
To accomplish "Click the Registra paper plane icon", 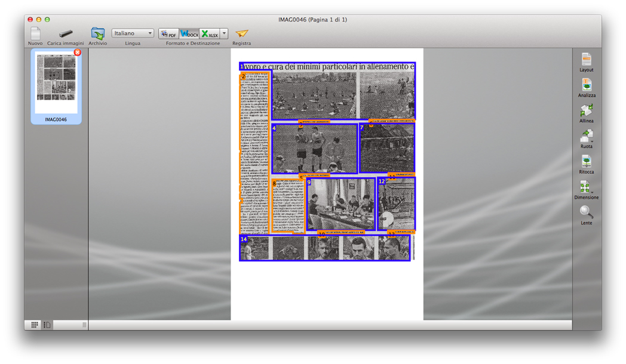I will (x=241, y=33).
